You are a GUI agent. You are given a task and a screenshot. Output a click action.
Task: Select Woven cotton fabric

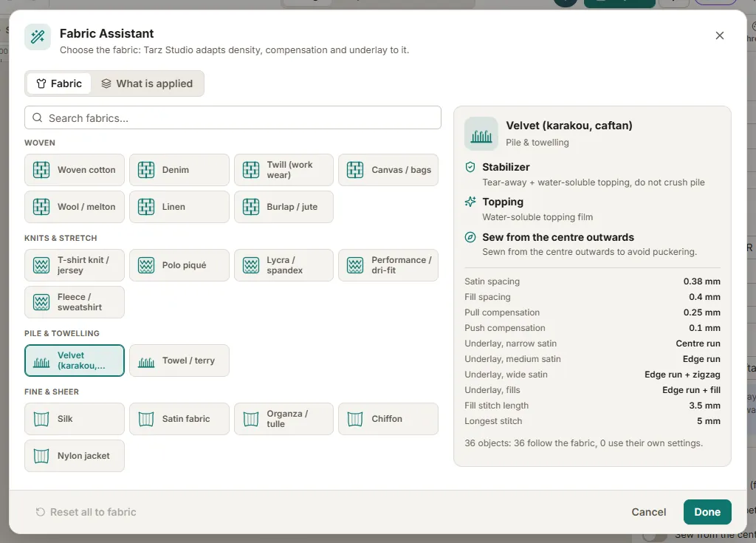75,170
